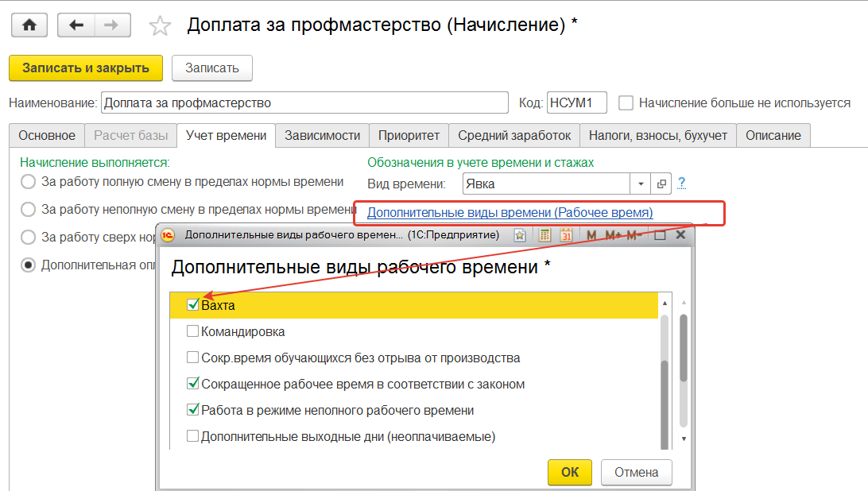Open 'Дополнительные виды времени' link

coord(510,212)
